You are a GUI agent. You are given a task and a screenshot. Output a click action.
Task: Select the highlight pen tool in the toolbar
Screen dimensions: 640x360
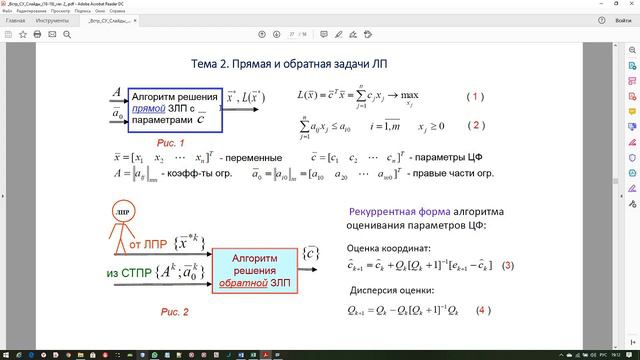click(338, 35)
